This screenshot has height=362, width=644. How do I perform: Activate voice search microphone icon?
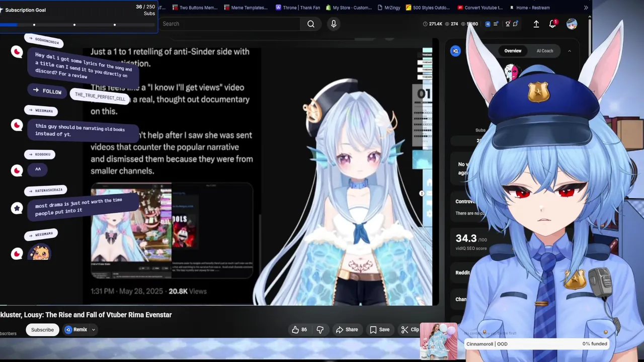coord(334,24)
